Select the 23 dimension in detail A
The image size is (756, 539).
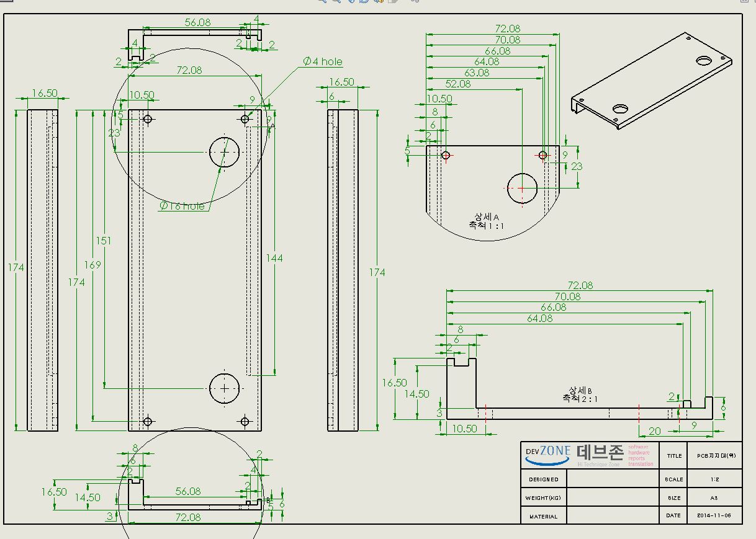click(x=577, y=166)
